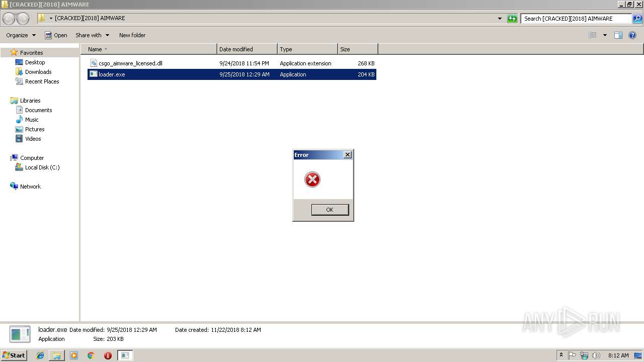Select Libraries in navigation pane

pos(30,101)
